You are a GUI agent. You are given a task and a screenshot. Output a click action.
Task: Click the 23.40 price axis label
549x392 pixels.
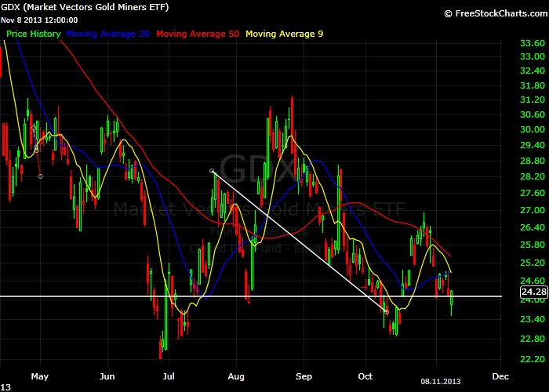(533, 319)
